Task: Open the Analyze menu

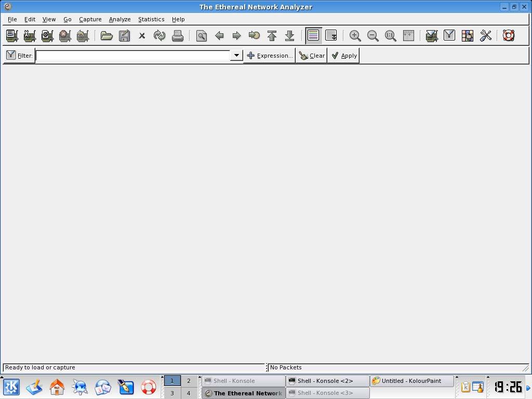Action: (x=120, y=19)
